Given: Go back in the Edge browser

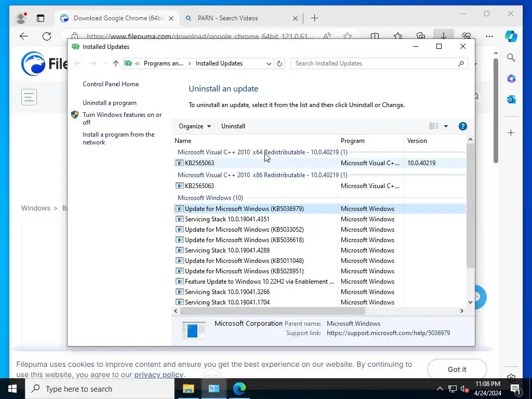Looking at the screenshot, I should point(24,36).
